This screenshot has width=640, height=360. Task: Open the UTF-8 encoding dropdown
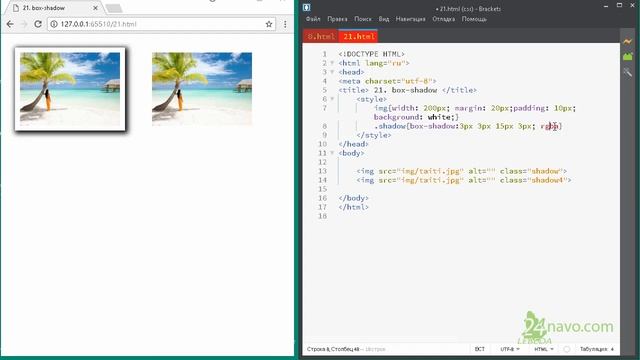(x=510, y=349)
